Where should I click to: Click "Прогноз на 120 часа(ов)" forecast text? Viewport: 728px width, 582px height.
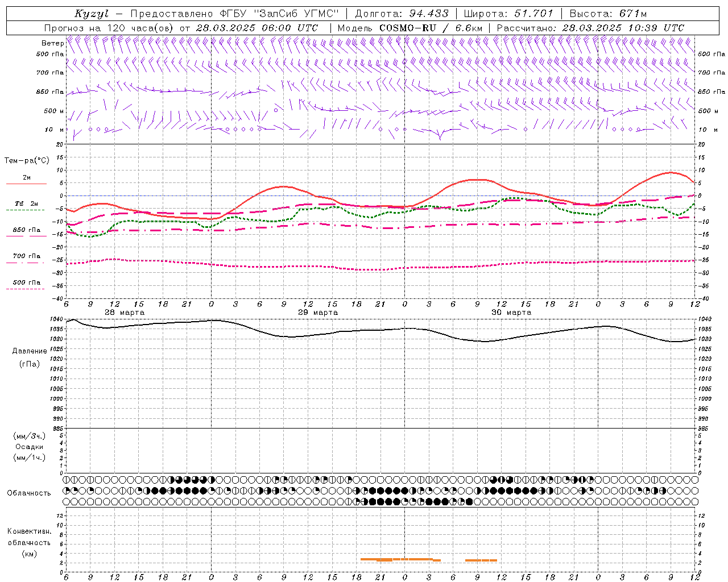pos(110,28)
